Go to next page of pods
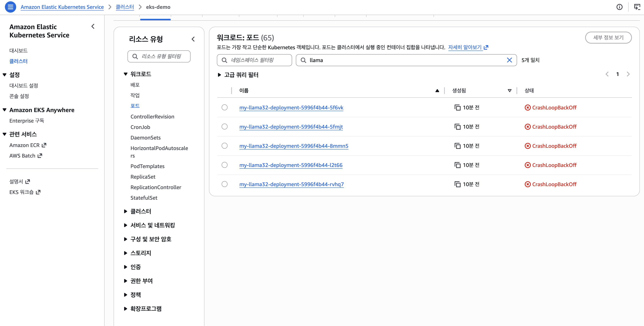 pyautogui.click(x=628, y=74)
